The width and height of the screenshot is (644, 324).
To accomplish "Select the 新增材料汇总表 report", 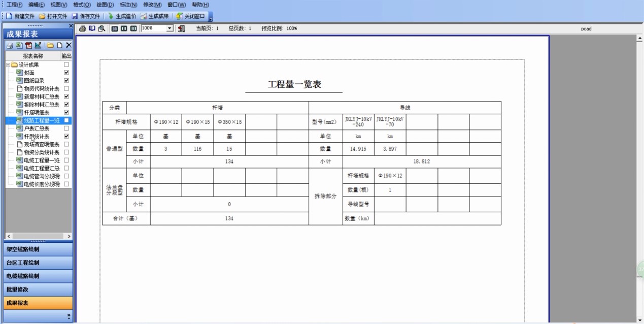I will tap(42, 96).
